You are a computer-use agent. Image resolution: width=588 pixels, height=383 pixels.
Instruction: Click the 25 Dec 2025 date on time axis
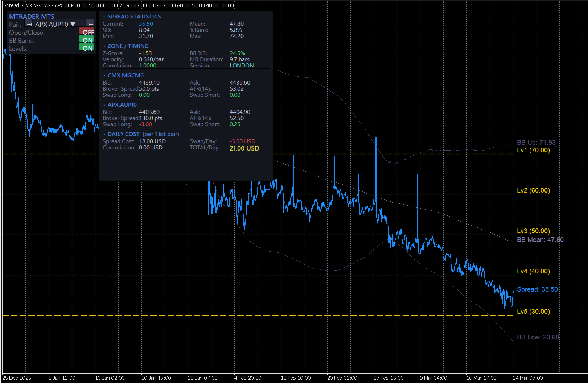[17, 378]
